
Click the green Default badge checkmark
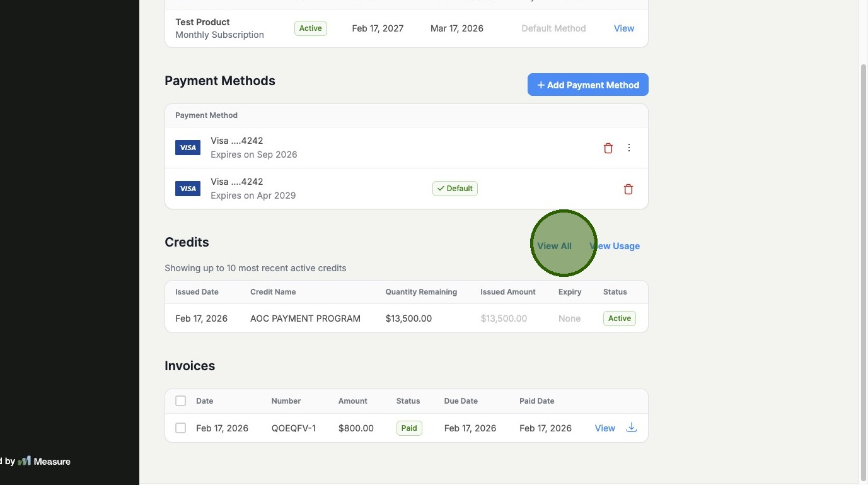[x=441, y=189]
